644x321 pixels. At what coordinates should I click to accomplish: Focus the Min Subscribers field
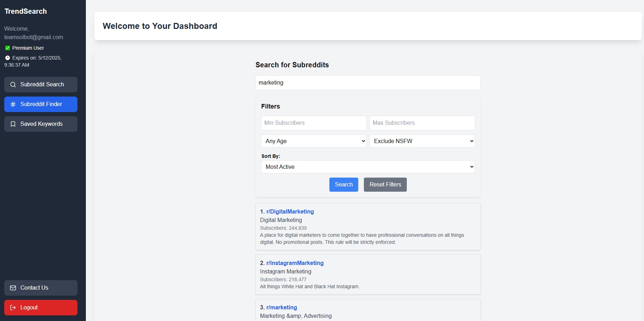click(x=314, y=123)
